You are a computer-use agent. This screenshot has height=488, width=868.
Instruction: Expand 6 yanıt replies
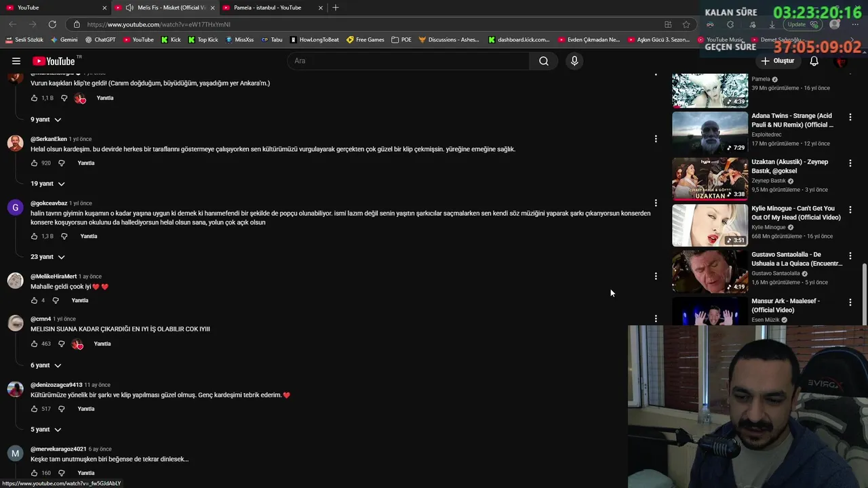pos(45,365)
